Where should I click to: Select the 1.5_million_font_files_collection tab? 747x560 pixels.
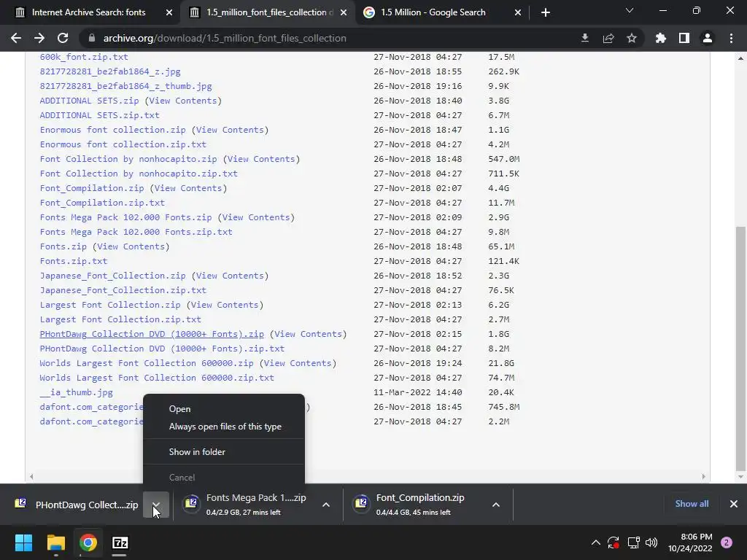point(270,12)
